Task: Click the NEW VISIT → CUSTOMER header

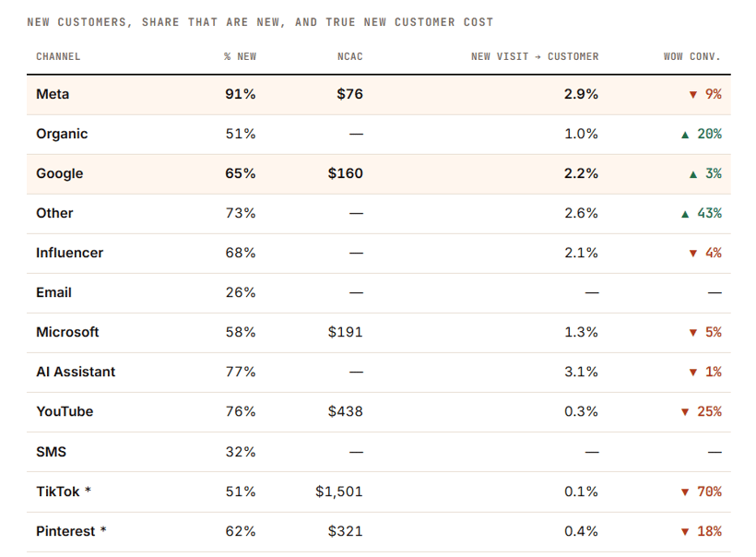Action: coord(535,56)
